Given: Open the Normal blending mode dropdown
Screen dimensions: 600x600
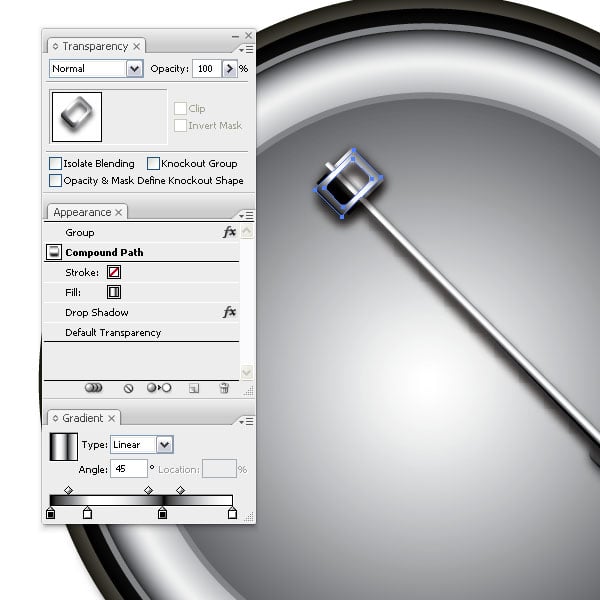Looking at the screenshot, I should [x=135, y=69].
